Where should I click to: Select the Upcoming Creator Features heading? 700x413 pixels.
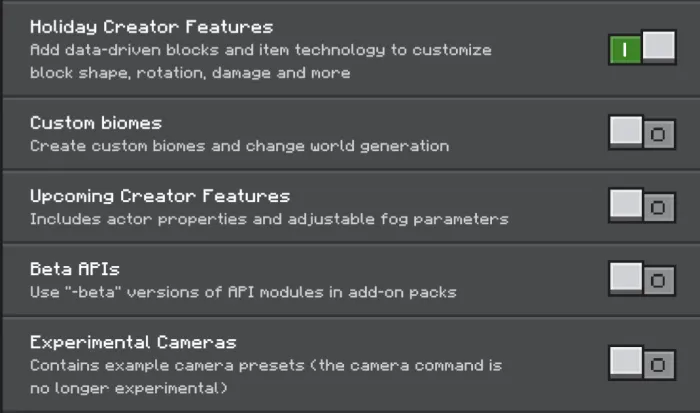coord(160,196)
